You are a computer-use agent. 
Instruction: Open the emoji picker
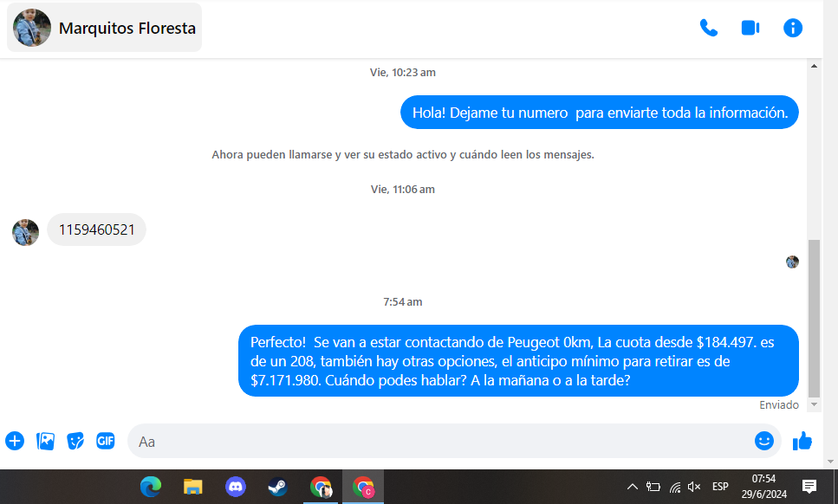[763, 441]
